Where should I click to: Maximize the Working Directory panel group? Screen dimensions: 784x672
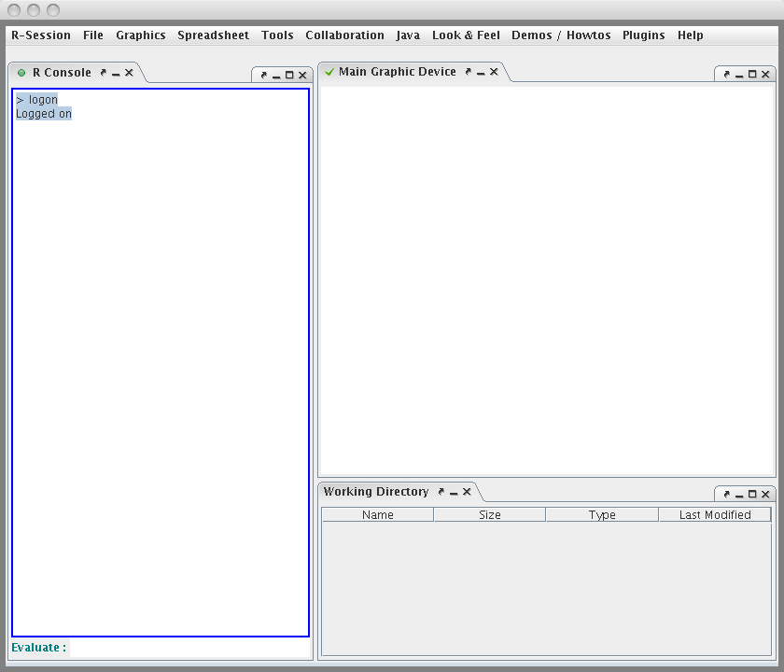point(752,495)
